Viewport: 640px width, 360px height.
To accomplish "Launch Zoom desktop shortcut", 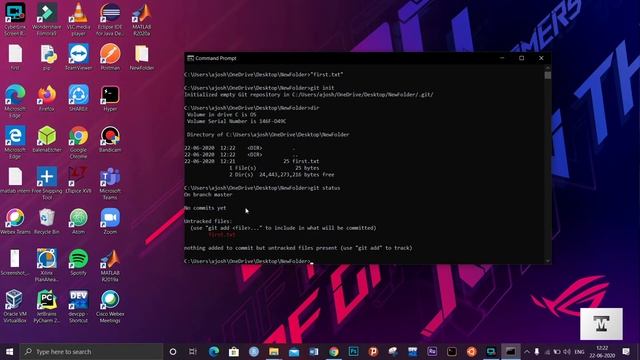I will [x=110, y=221].
